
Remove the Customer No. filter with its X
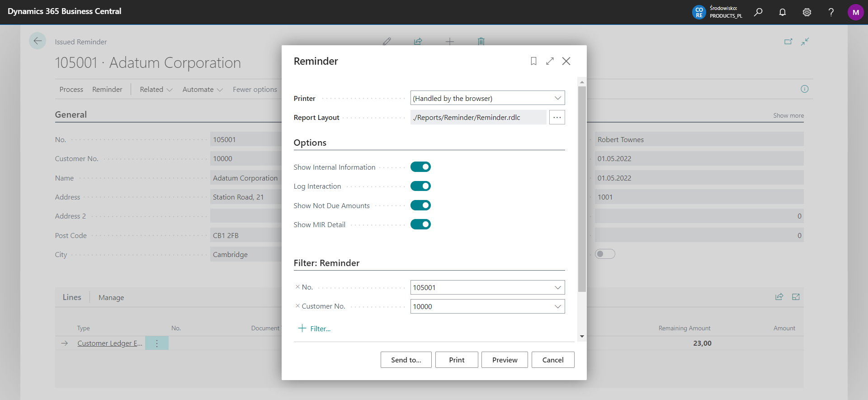(x=297, y=306)
